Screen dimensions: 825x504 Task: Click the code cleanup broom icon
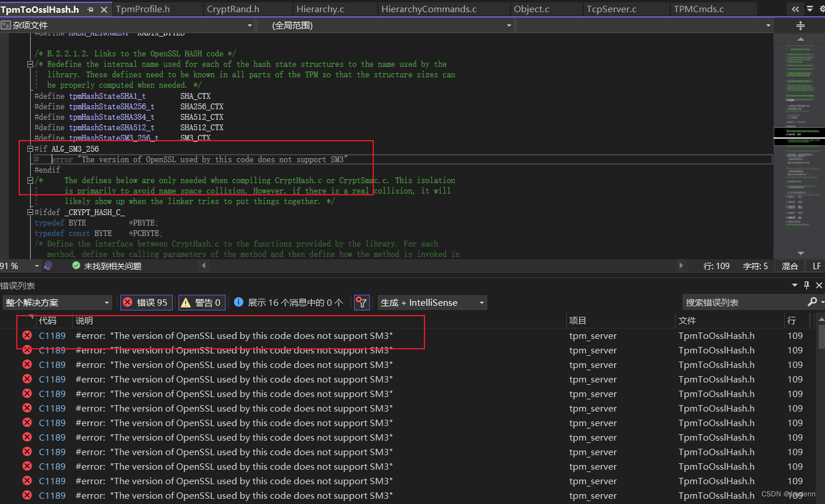click(48, 266)
